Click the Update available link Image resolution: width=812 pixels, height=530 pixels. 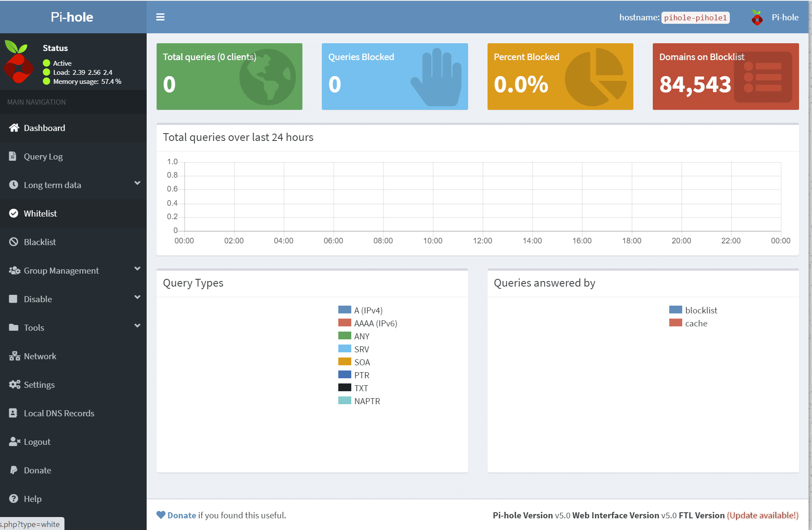[762, 515]
